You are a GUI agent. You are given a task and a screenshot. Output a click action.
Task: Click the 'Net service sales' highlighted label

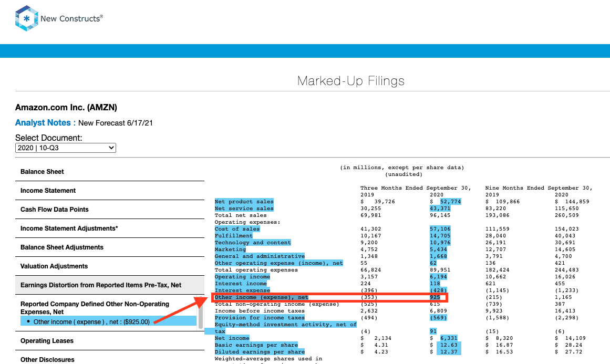pos(244,209)
